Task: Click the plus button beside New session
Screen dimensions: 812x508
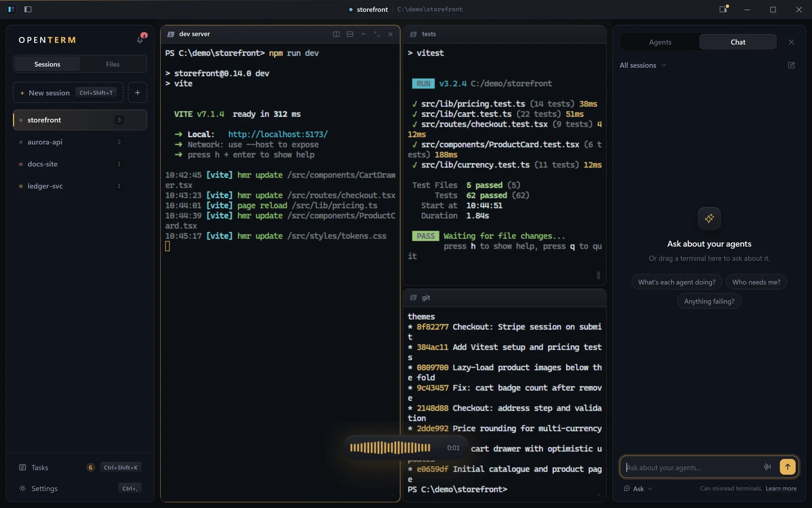Action: 138,92
